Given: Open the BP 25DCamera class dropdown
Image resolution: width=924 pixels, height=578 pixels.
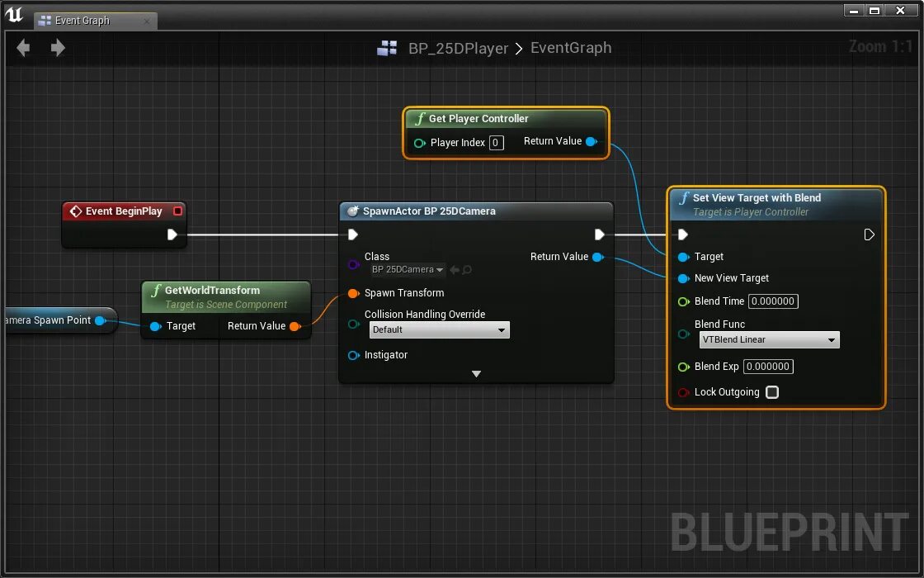Looking at the screenshot, I should click(408, 269).
